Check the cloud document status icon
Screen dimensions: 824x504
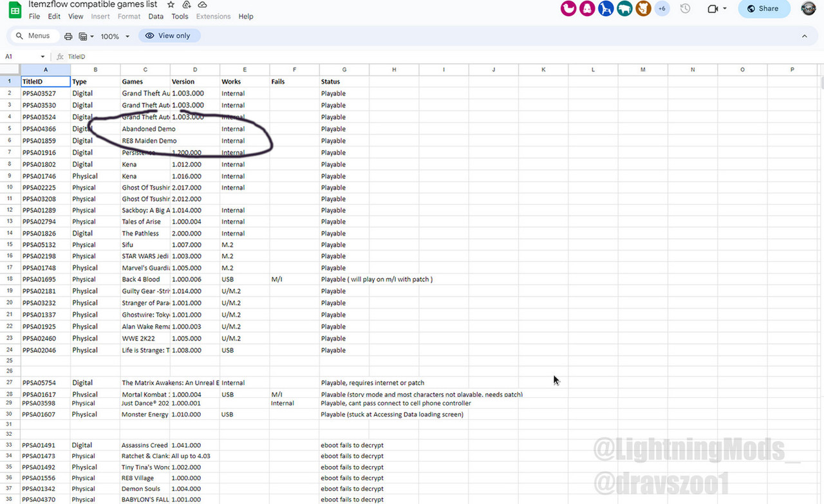[201, 5]
